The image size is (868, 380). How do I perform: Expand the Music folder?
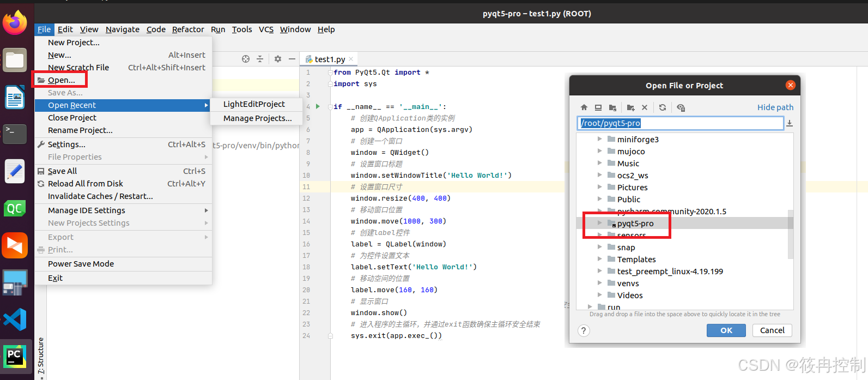coord(599,163)
